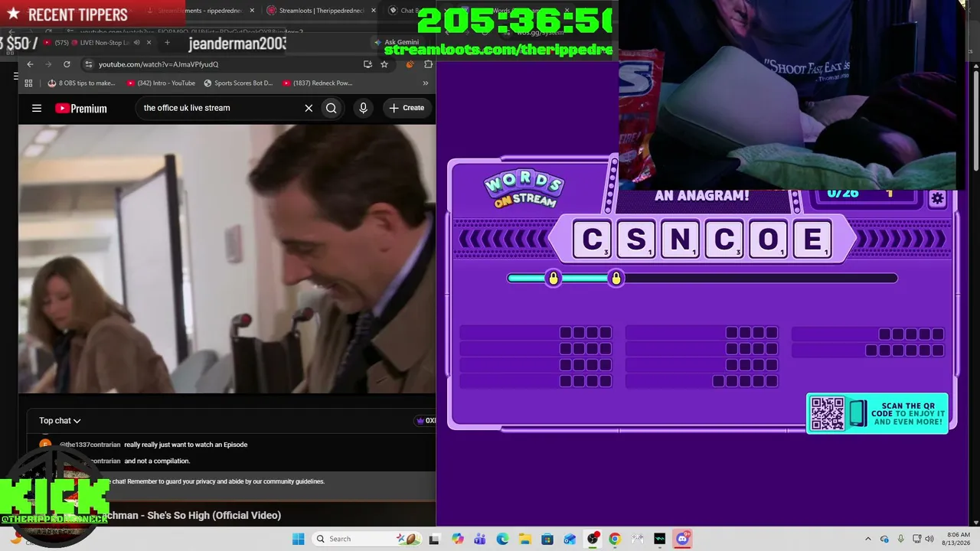
Task: Click the microphone icon in system tray
Action: point(900,539)
